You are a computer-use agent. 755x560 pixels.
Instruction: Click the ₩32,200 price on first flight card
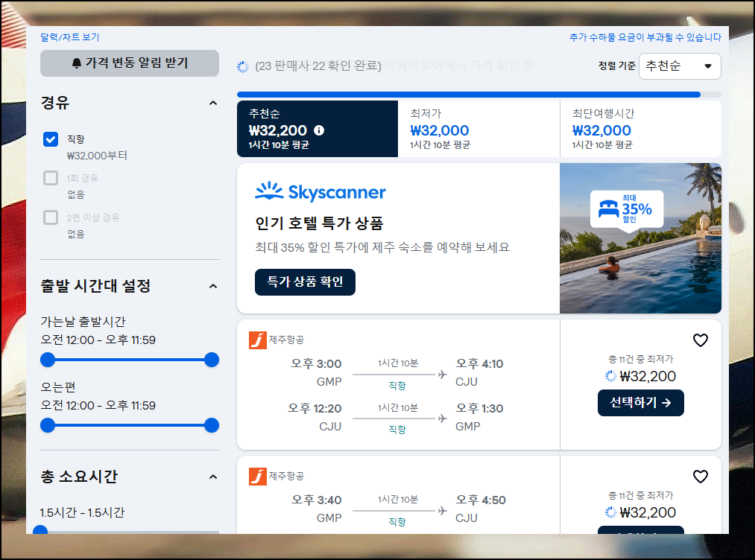648,376
